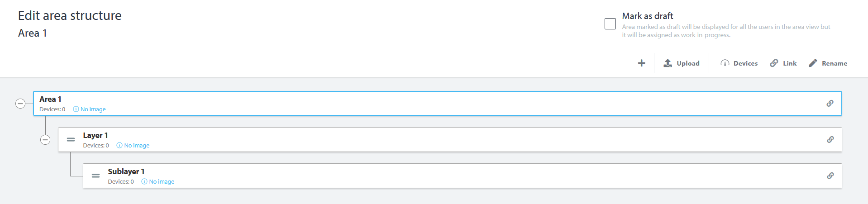Viewport: 868px width, 204px height.
Task: Click drag handle icon of Sublayer 1
Action: click(96, 176)
